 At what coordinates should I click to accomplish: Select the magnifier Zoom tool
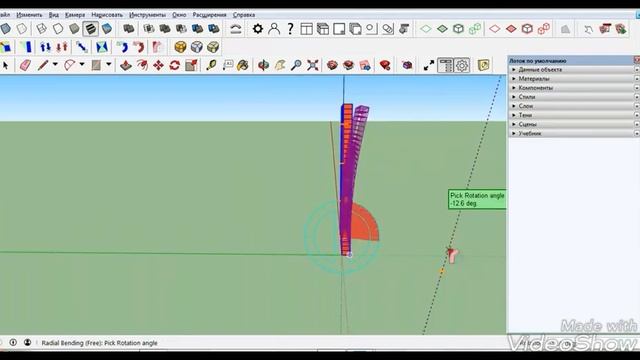[x=296, y=65]
